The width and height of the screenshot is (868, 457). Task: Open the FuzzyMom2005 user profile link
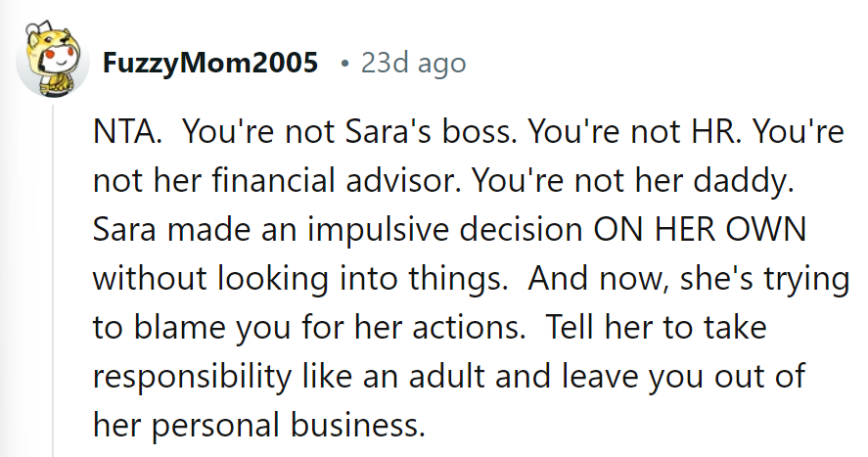[x=210, y=65]
